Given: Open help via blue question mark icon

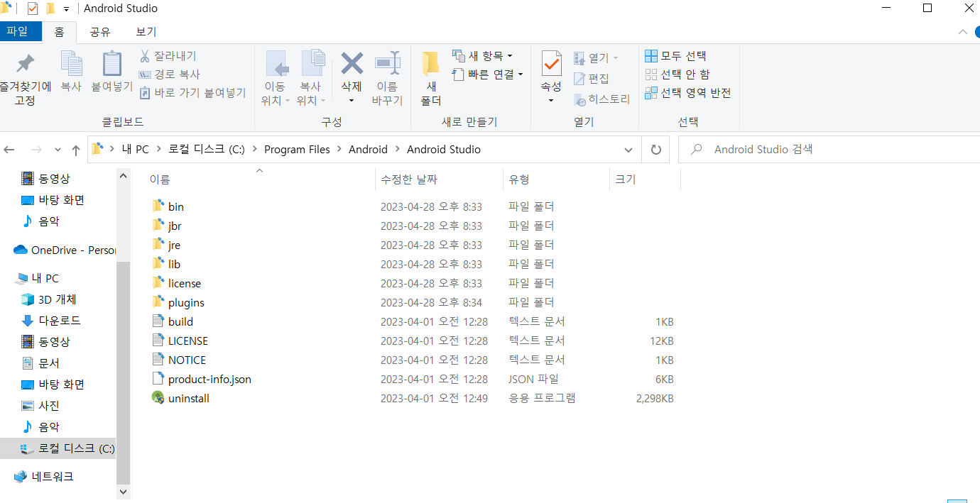Looking at the screenshot, I should [x=977, y=32].
